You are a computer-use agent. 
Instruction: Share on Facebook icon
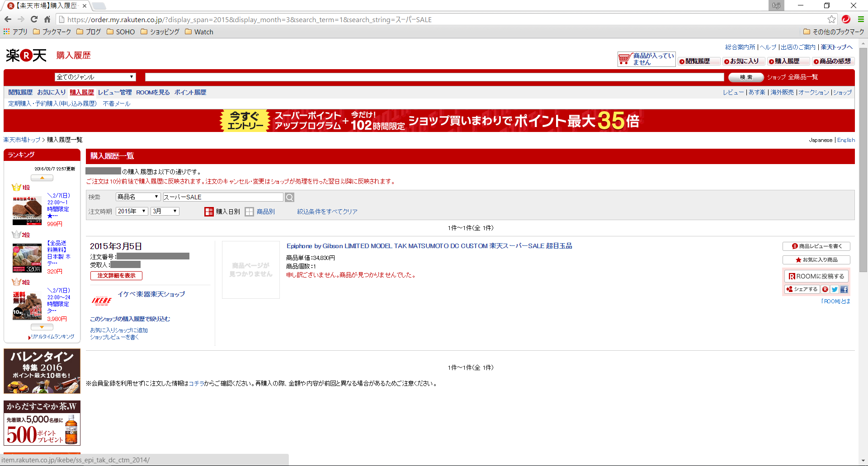844,289
